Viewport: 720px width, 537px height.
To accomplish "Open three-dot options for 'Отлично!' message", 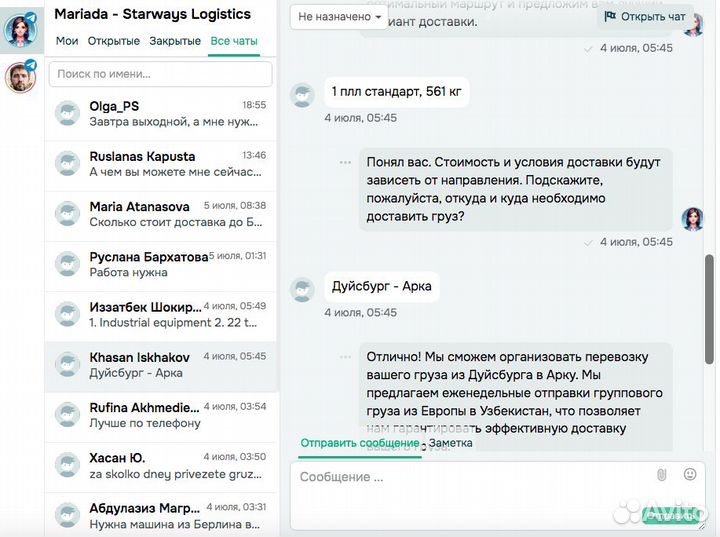I will (x=345, y=357).
